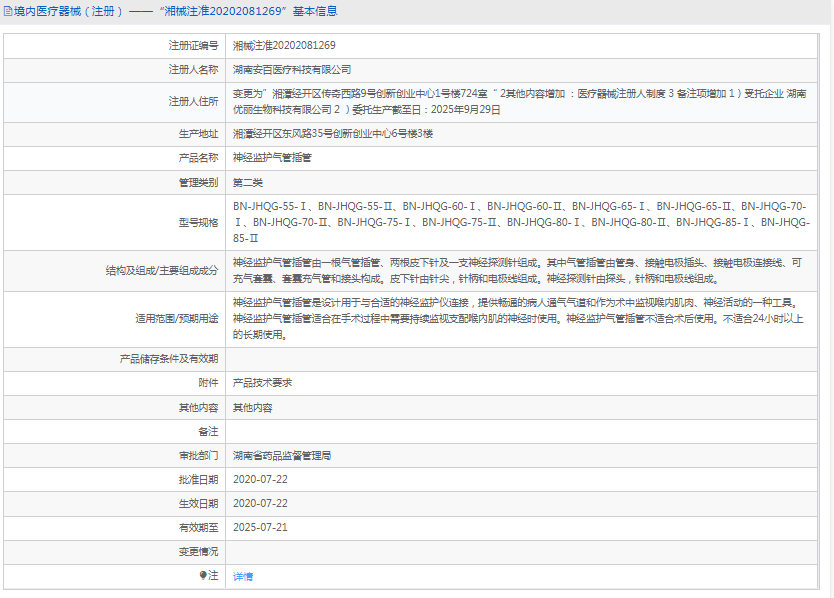Image resolution: width=834 pixels, height=598 pixels.
Task: Click the model BN-JHQG-60-Ⅱ
Action: 524,206
